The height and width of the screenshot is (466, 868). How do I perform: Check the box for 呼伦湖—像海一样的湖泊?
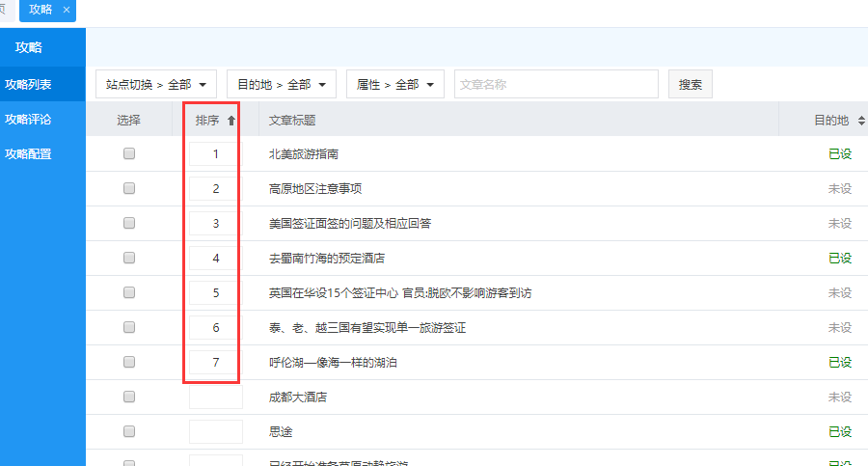pyautogui.click(x=129, y=362)
